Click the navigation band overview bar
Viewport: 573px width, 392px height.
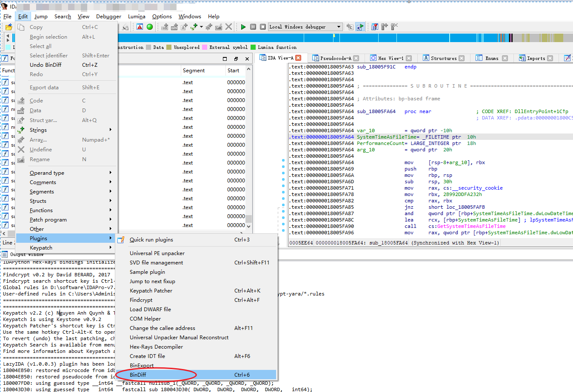[298, 38]
